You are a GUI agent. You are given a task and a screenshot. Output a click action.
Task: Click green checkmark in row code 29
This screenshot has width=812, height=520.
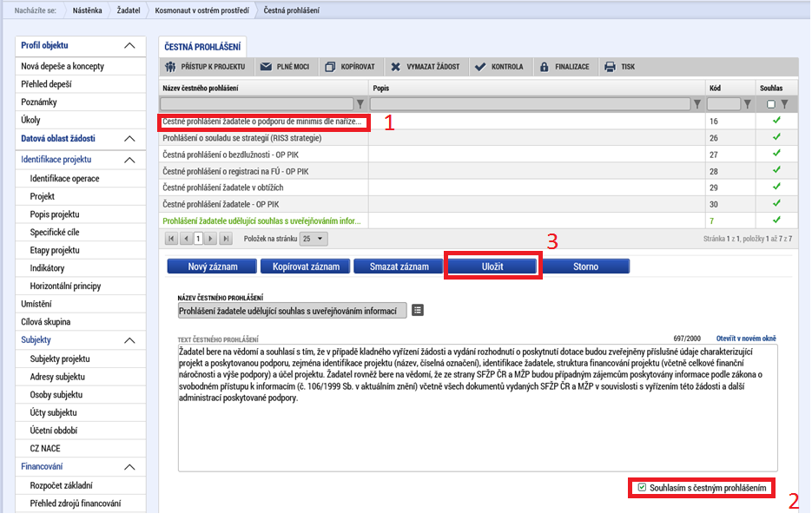pyautogui.click(x=776, y=187)
